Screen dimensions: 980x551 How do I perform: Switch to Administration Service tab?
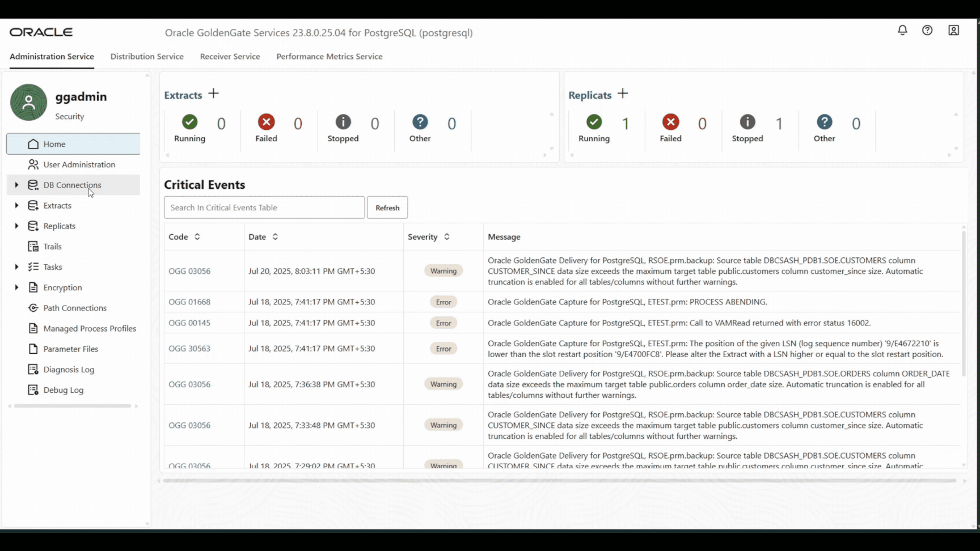[52, 57]
